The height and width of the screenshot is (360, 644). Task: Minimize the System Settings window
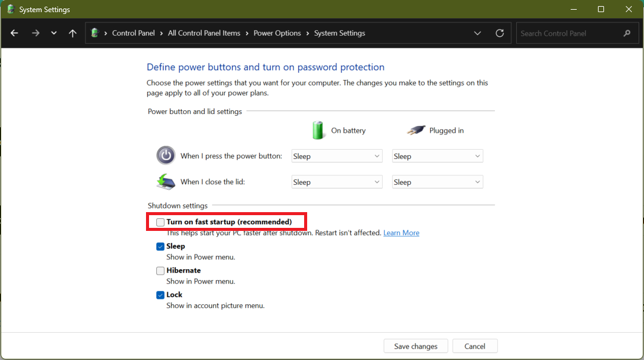pyautogui.click(x=574, y=9)
